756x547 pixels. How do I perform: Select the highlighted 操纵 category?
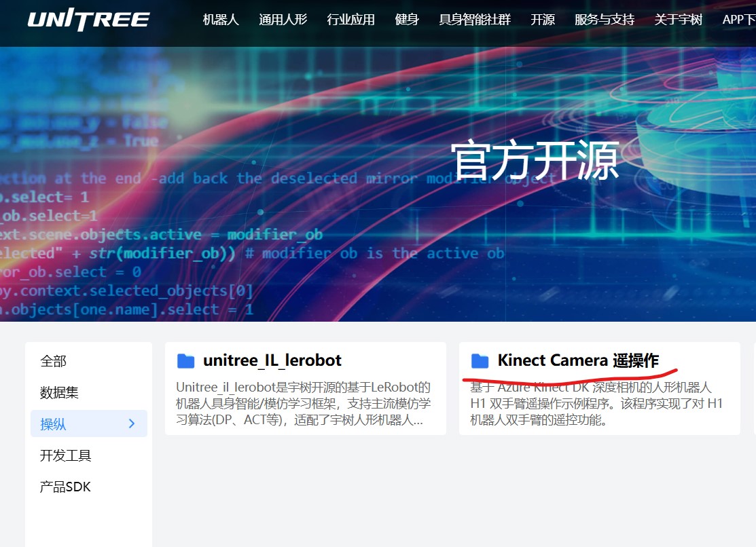click(89, 423)
